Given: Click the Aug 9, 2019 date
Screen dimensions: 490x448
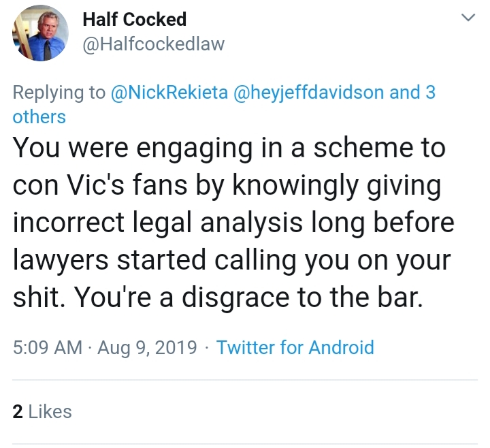Looking at the screenshot, I should [147, 348].
